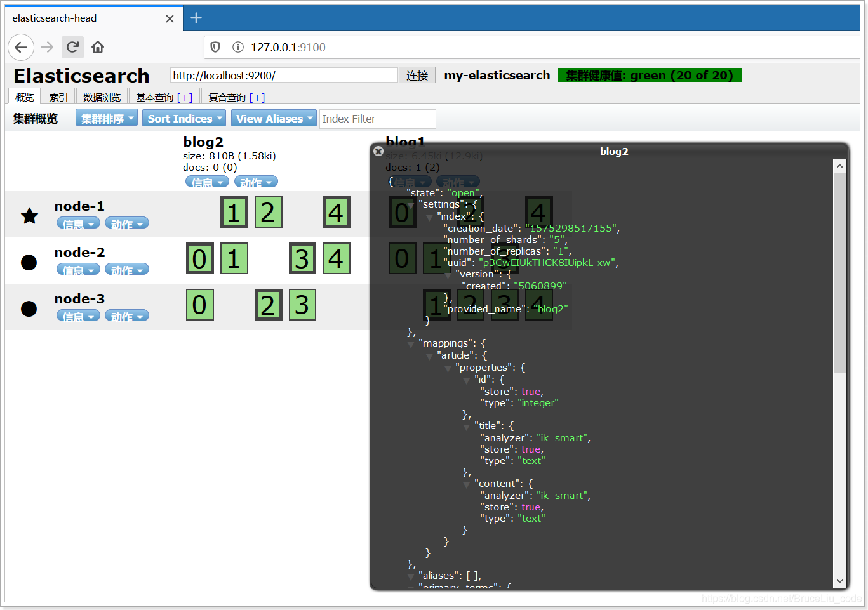The image size is (868, 610).
Task: Click the popup scrollbar down arrow
Action: [839, 581]
